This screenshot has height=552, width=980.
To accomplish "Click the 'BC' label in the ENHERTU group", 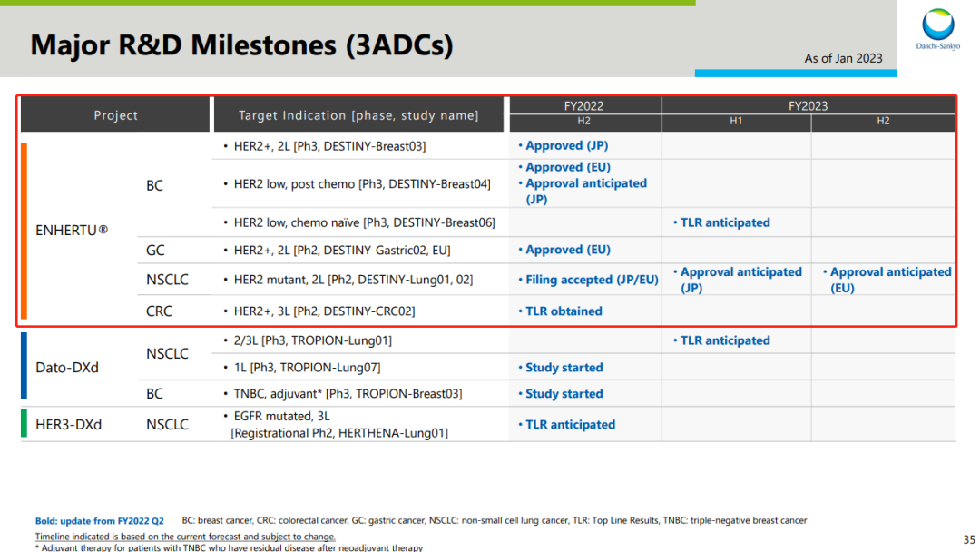I will point(154,186).
